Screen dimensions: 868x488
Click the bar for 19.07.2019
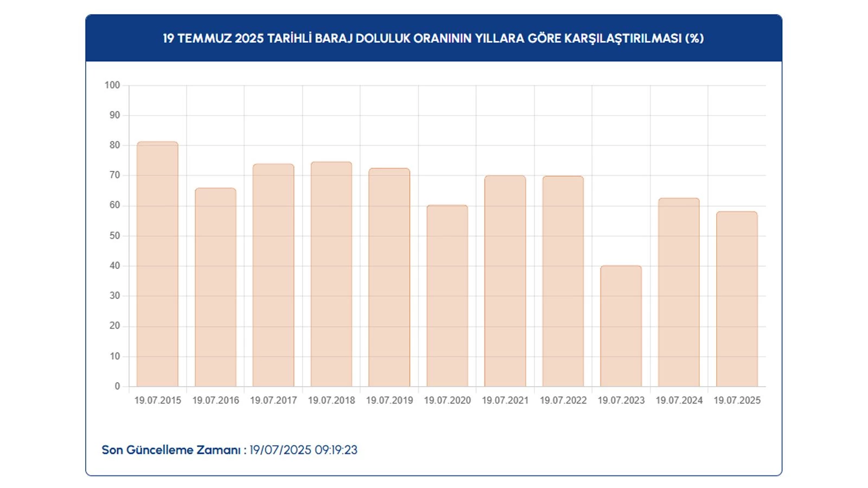coord(389,278)
